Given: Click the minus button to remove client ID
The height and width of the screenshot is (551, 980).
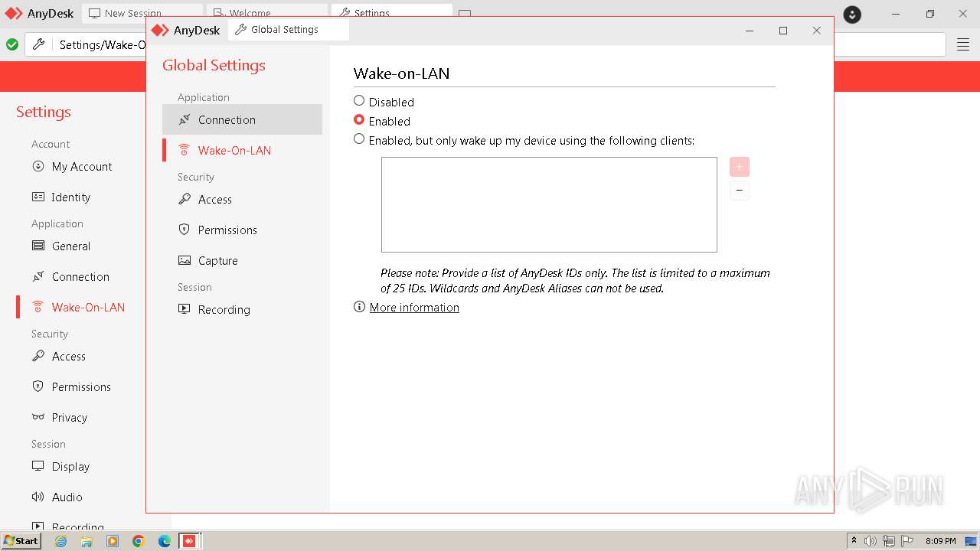Looking at the screenshot, I should click(x=739, y=190).
